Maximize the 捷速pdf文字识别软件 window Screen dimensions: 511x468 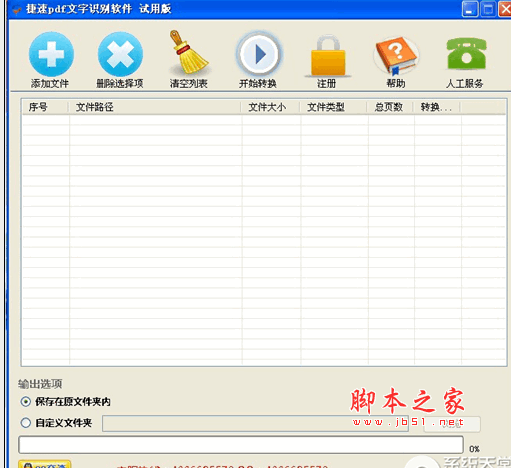coord(488,9)
